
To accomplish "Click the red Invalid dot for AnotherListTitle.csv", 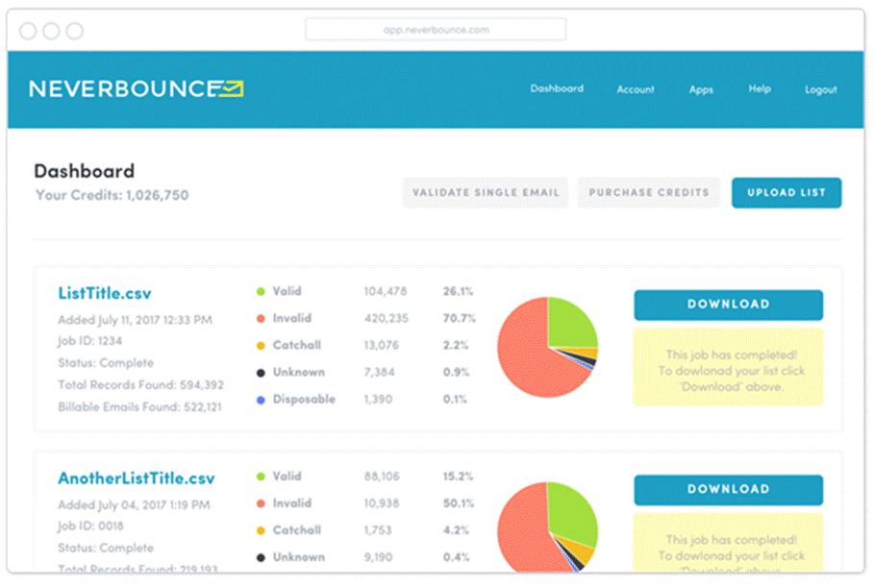I will pos(260,503).
